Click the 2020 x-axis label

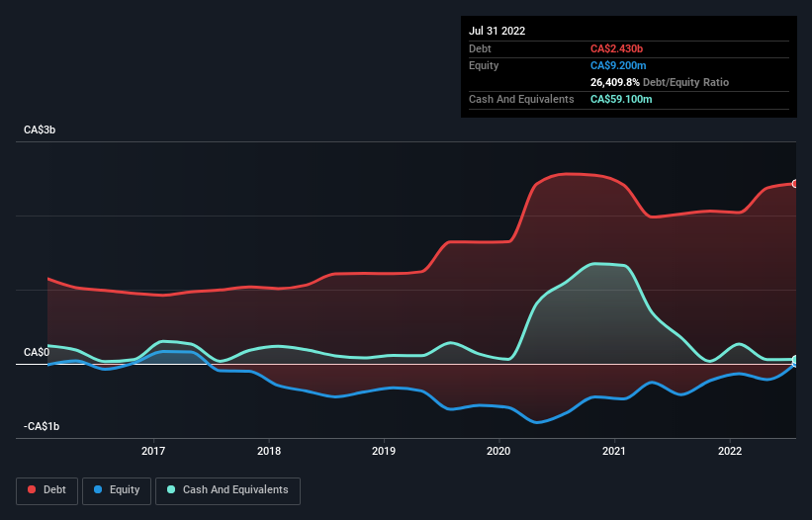coord(498,451)
